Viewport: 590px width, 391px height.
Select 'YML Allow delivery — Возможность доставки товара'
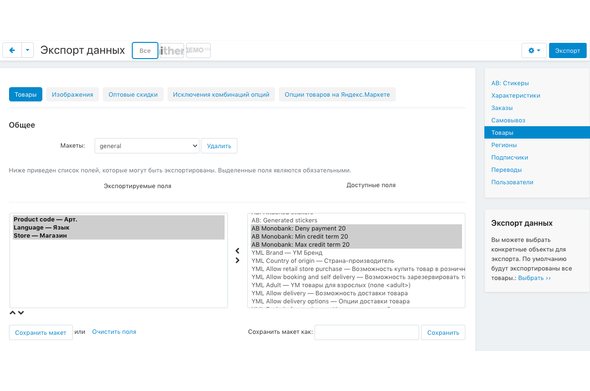tap(356, 293)
